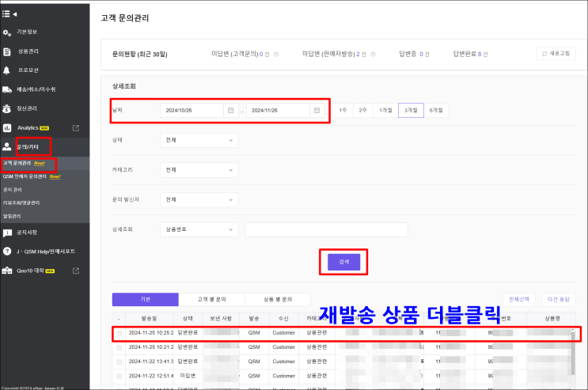
Task: Expand the 카테고리 dropdown
Action: coord(199,170)
